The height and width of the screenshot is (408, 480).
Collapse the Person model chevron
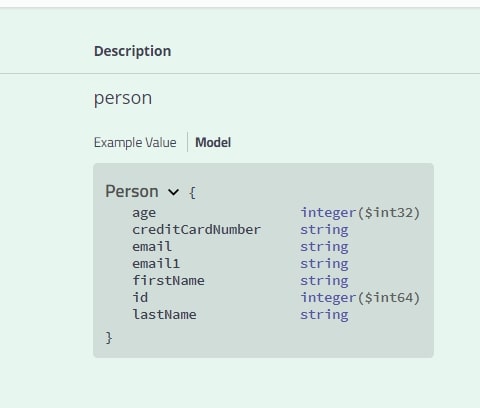pos(173,192)
